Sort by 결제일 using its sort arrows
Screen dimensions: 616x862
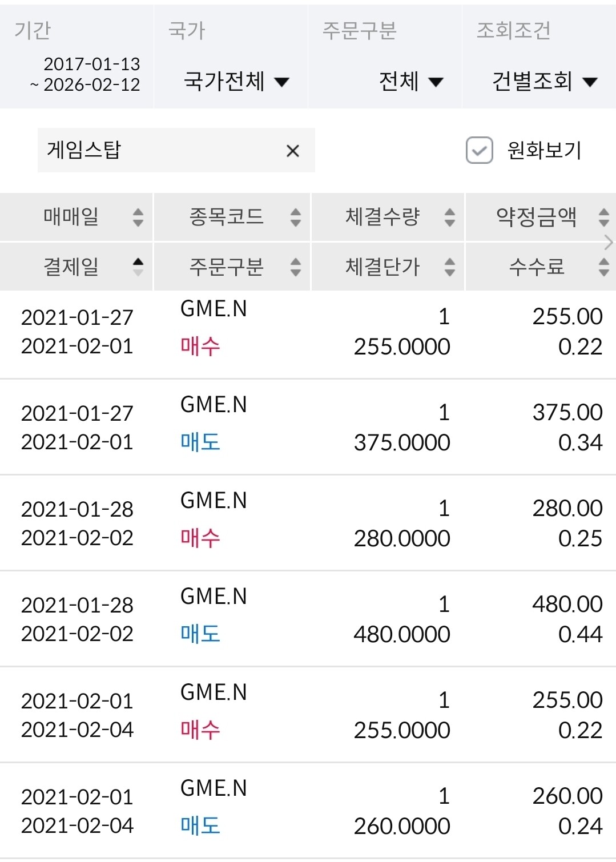[138, 267]
